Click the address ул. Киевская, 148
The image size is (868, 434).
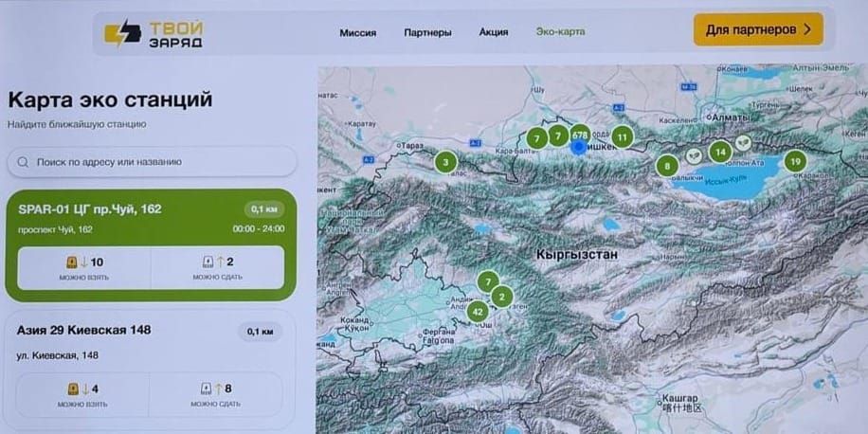tap(57, 355)
